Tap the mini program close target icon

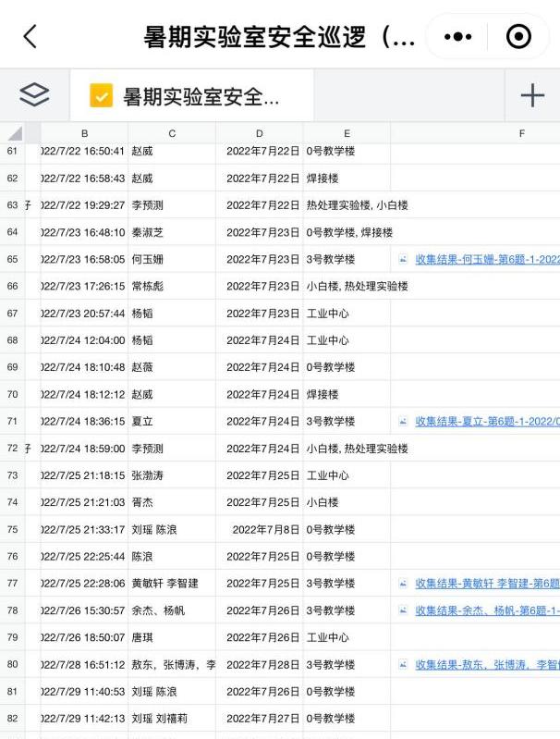coord(519,36)
